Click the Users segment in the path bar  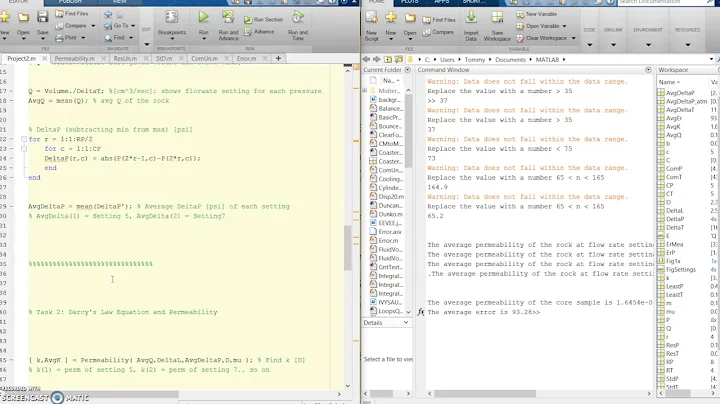coord(447,60)
